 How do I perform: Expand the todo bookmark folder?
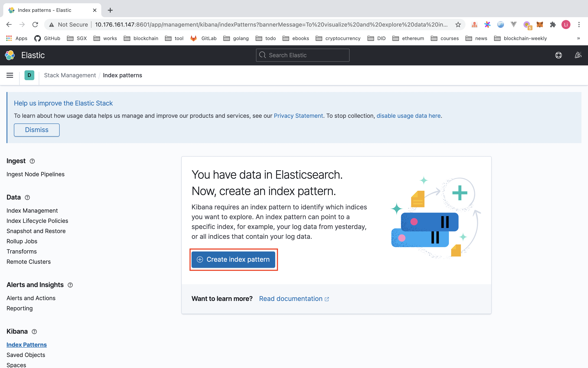click(266, 38)
